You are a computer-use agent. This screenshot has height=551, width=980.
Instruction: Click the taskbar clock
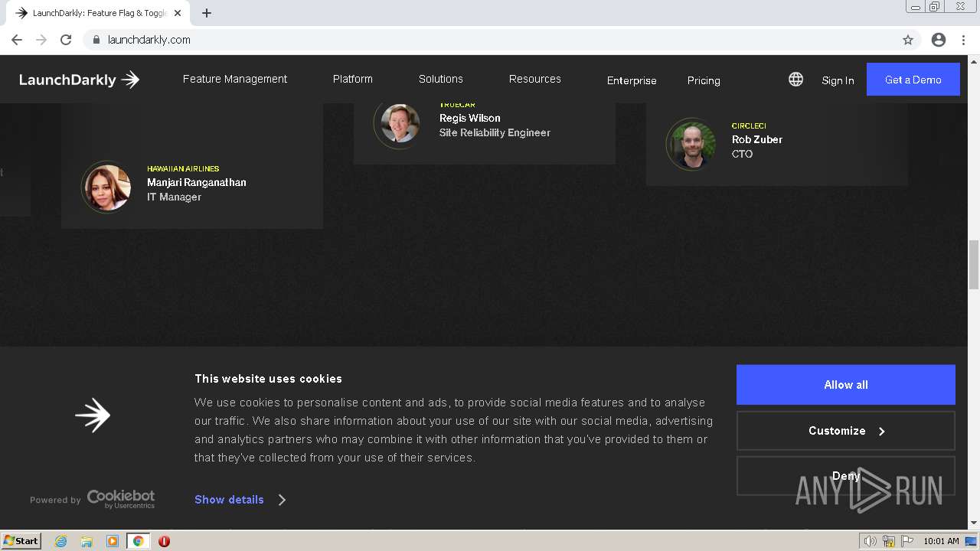pyautogui.click(x=941, y=541)
